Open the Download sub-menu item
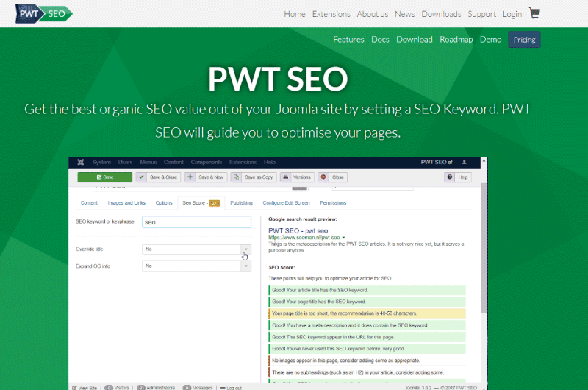 click(415, 40)
